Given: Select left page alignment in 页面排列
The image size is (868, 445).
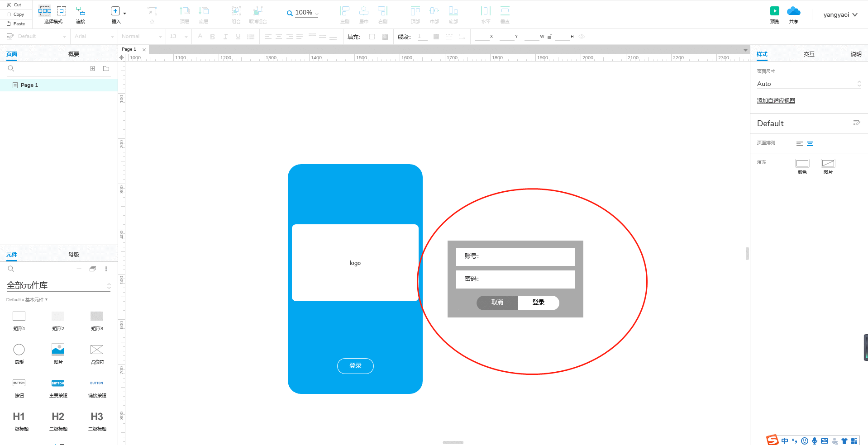Looking at the screenshot, I should (800, 144).
